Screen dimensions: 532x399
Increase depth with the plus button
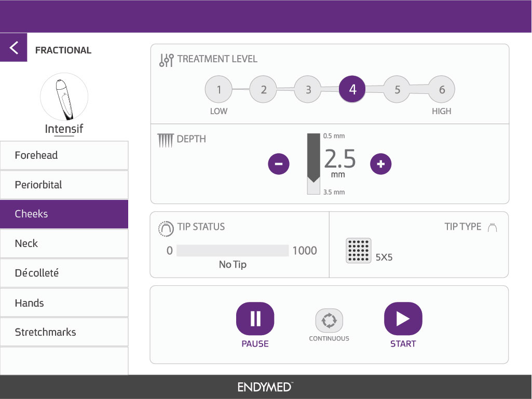pyautogui.click(x=380, y=164)
